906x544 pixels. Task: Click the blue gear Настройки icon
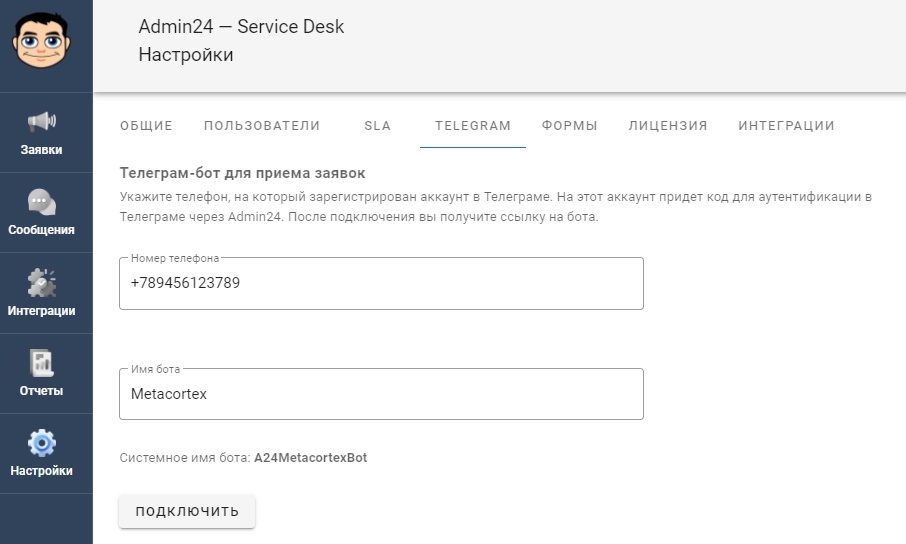pyautogui.click(x=42, y=443)
